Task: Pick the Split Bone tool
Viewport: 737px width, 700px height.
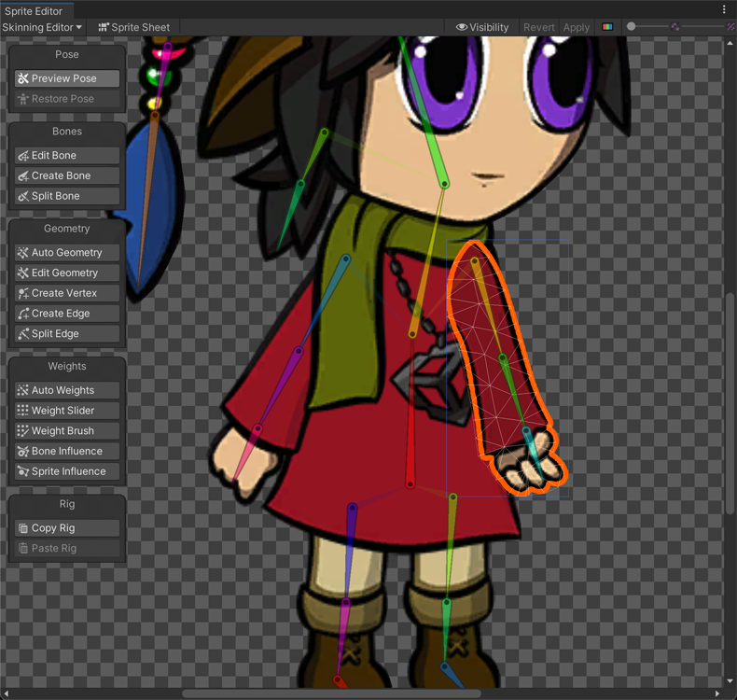Action: coord(67,196)
